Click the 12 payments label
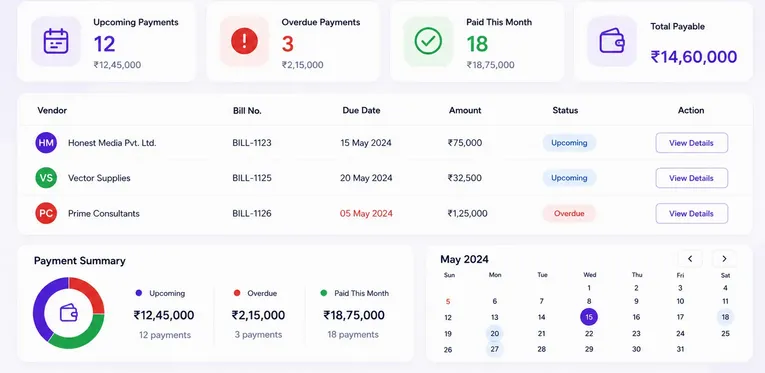The height and width of the screenshot is (373, 765). (x=165, y=335)
